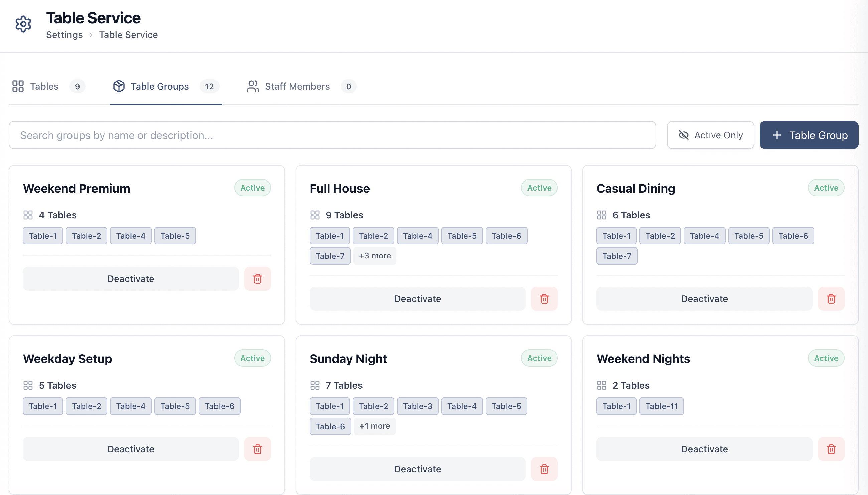Click the Table Service breadcrumb text
Viewport: 868px width, 495px height.
tap(128, 35)
